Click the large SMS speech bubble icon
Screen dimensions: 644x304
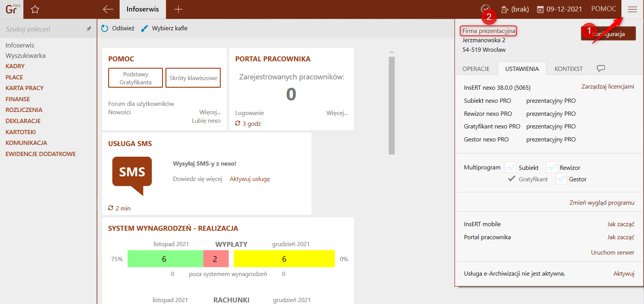pyautogui.click(x=132, y=176)
